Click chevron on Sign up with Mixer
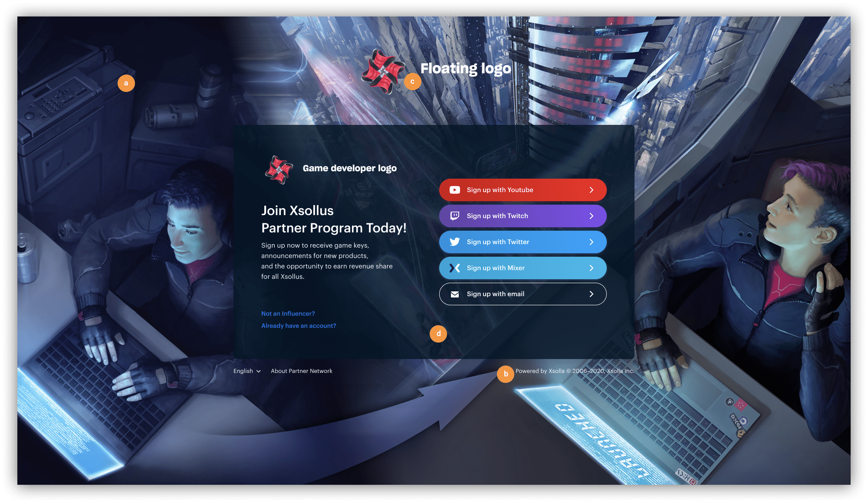868x503 pixels. pyautogui.click(x=591, y=268)
